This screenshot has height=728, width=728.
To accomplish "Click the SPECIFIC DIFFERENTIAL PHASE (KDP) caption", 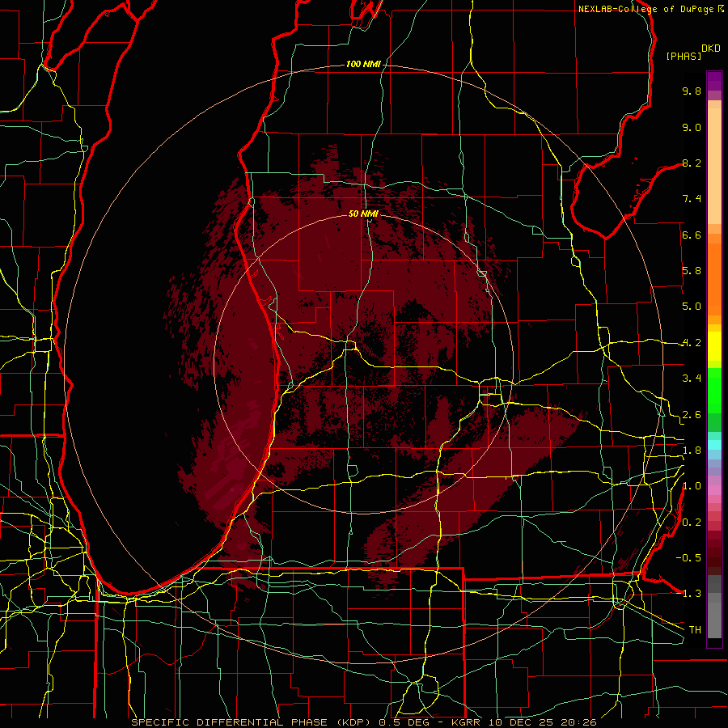I will pos(252,722).
